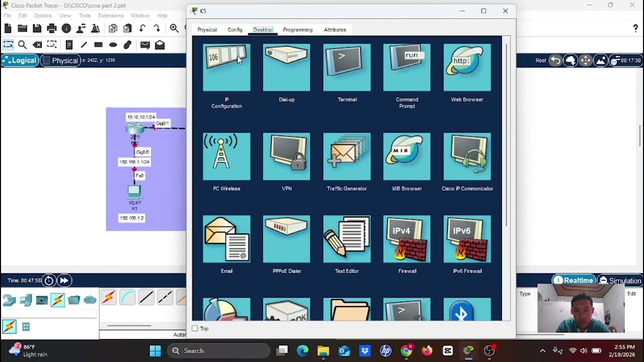This screenshot has height=362, width=644.
Task: Open the Web Browser app
Action: coord(467,67)
